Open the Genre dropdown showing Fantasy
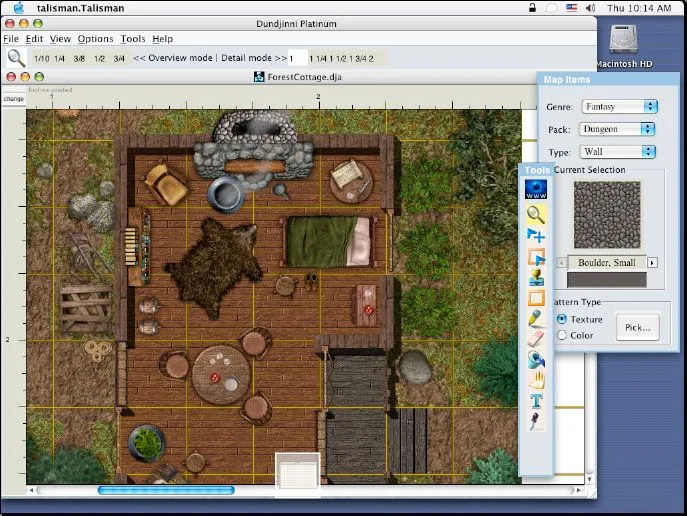Viewport: 687px width, 516px height. pyautogui.click(x=620, y=106)
